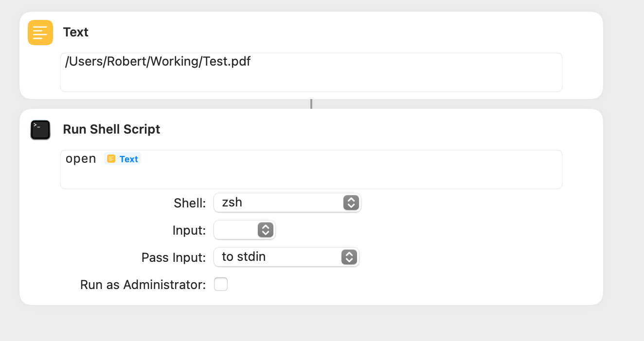Click the "Pass Input:" label text

coord(174,257)
